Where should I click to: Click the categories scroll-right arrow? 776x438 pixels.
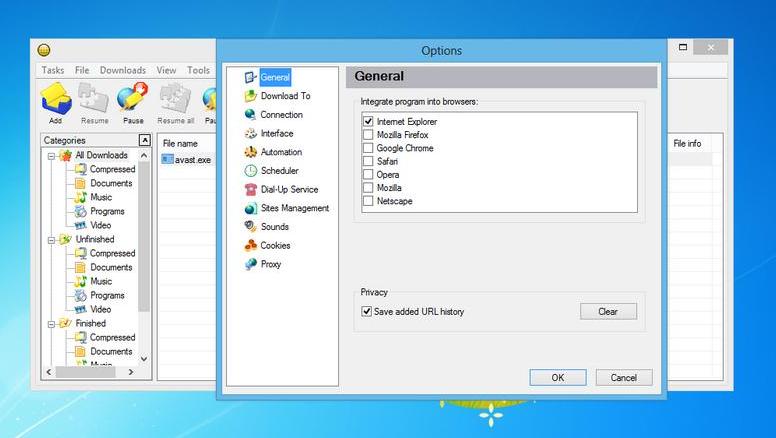131,372
